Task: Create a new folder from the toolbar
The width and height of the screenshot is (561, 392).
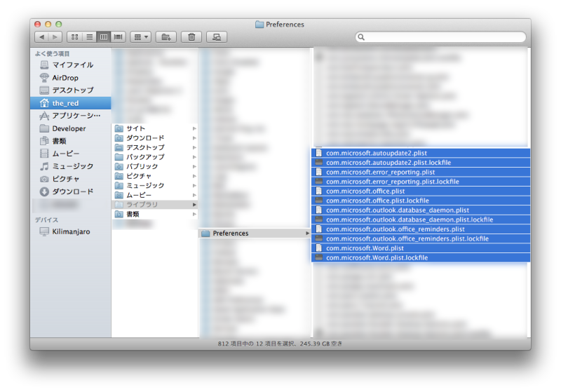Action: click(x=166, y=37)
